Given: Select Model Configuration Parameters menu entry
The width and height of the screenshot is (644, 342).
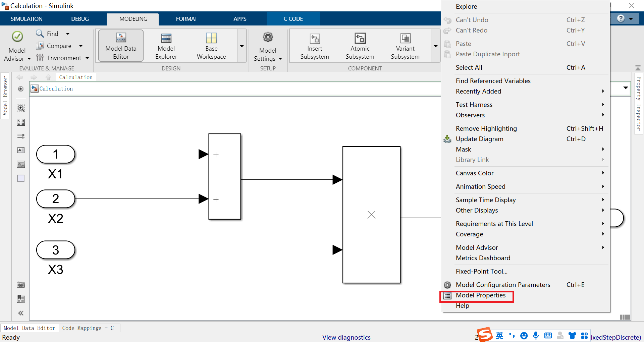Looking at the screenshot, I should [x=525, y=285].
